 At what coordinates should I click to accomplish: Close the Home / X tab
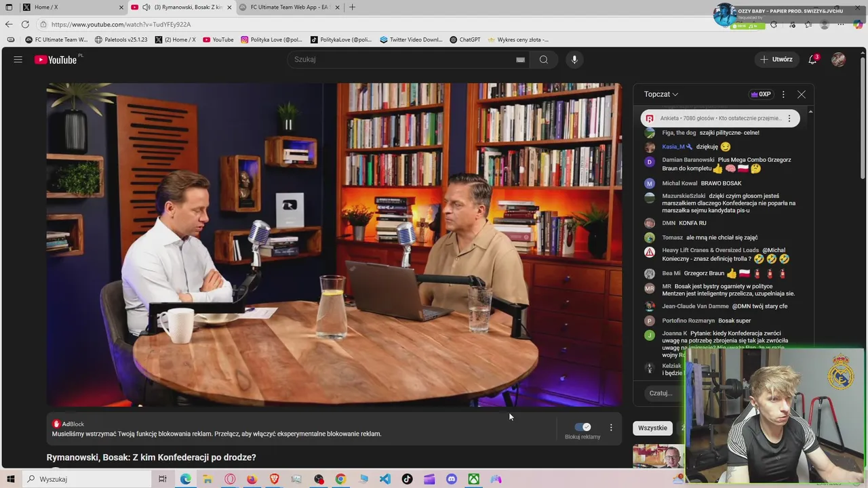pos(121,7)
